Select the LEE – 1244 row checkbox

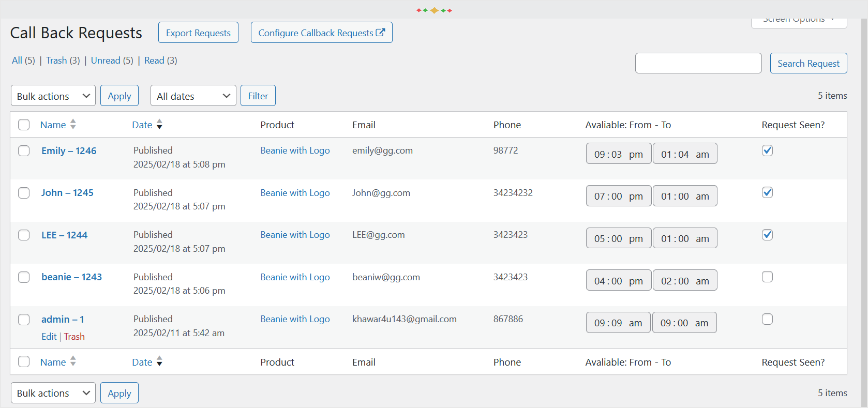click(x=24, y=235)
